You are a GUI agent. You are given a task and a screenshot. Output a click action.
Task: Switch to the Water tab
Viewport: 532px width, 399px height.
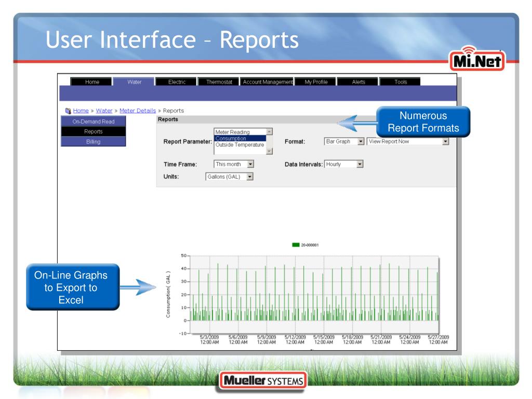pyautogui.click(x=134, y=82)
